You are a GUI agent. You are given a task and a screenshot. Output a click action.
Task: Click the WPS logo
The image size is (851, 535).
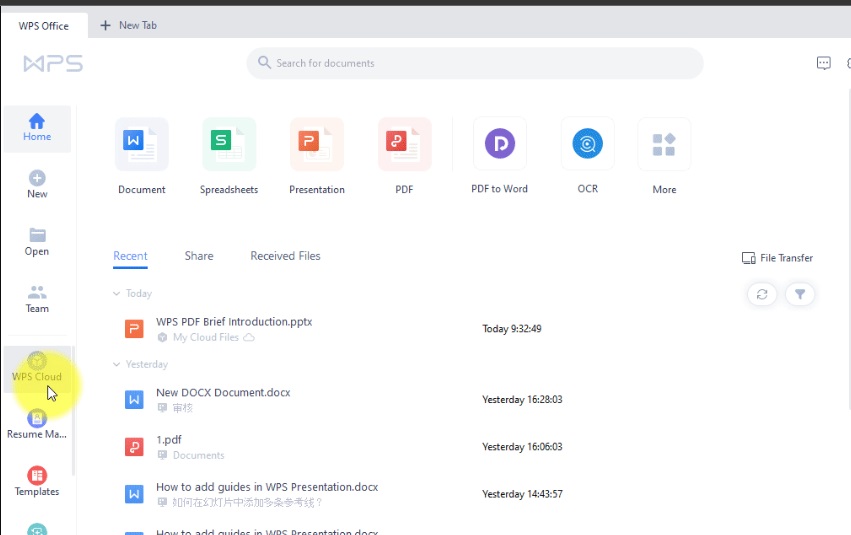click(x=53, y=63)
